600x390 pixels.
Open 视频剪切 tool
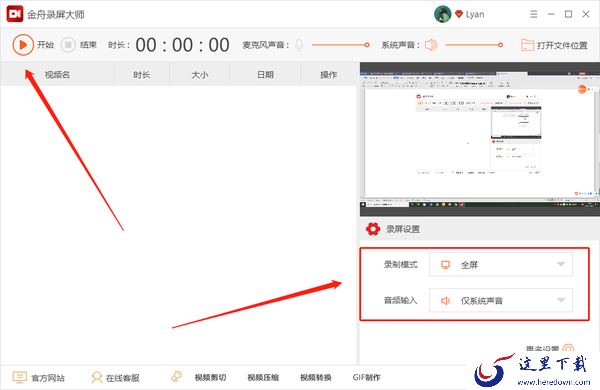point(210,378)
